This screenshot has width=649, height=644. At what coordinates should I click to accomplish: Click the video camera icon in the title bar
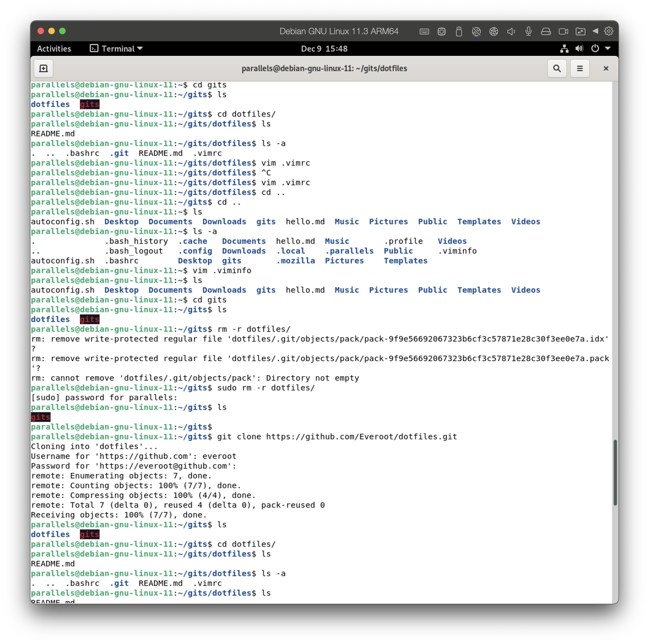tap(563, 31)
